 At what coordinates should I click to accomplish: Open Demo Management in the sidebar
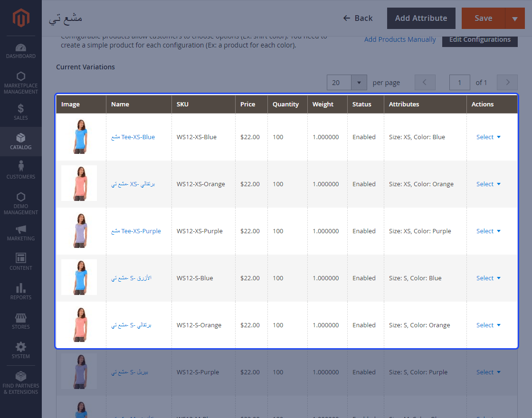coord(21,204)
